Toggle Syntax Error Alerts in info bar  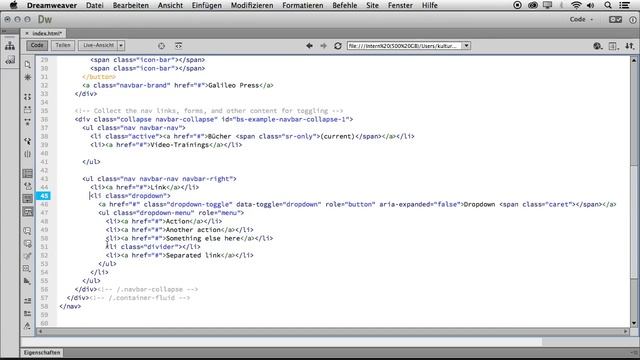[28, 211]
